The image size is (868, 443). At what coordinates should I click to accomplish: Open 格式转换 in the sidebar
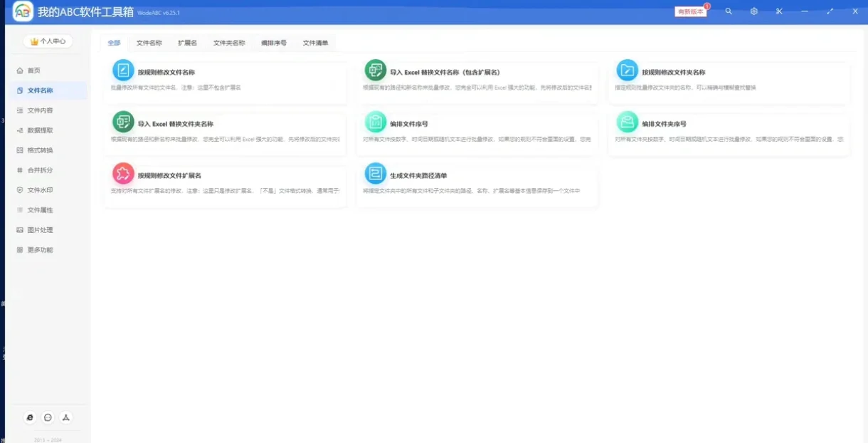pos(47,150)
